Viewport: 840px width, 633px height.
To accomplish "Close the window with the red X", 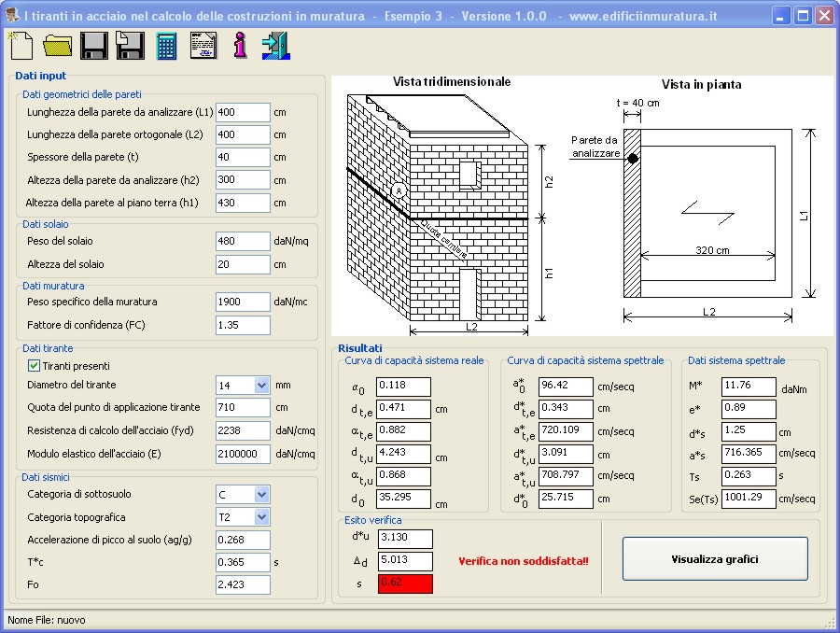I will click(825, 16).
